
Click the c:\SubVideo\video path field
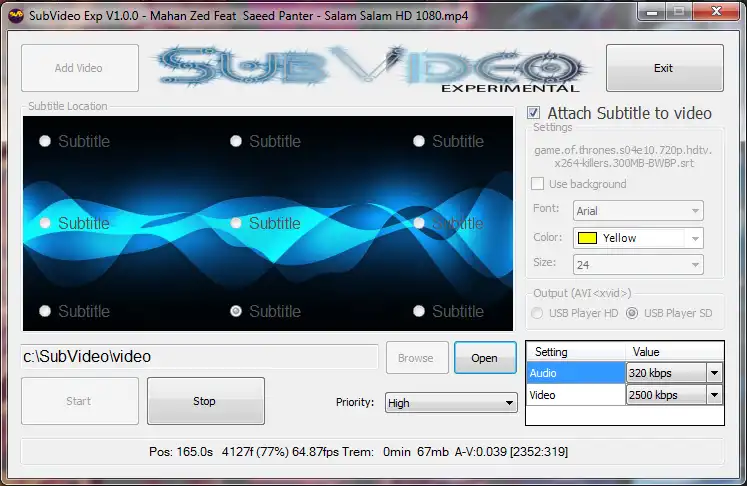tap(199, 356)
